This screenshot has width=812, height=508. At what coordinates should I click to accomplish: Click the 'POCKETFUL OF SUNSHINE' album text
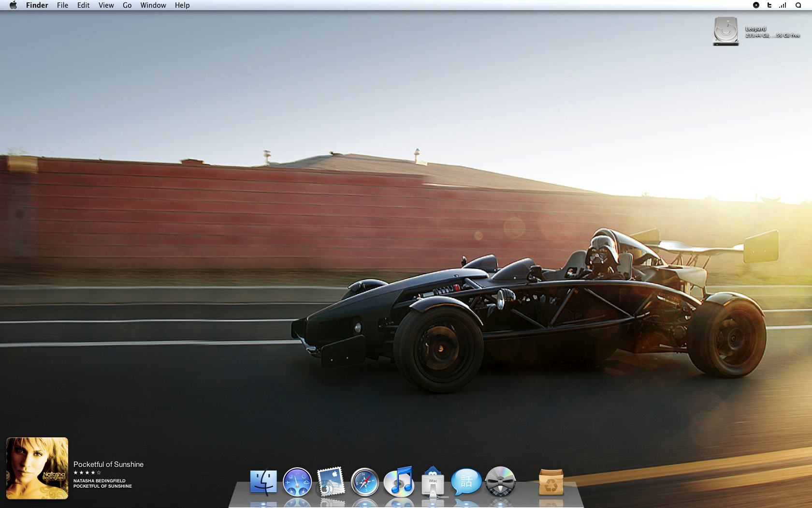[102, 486]
